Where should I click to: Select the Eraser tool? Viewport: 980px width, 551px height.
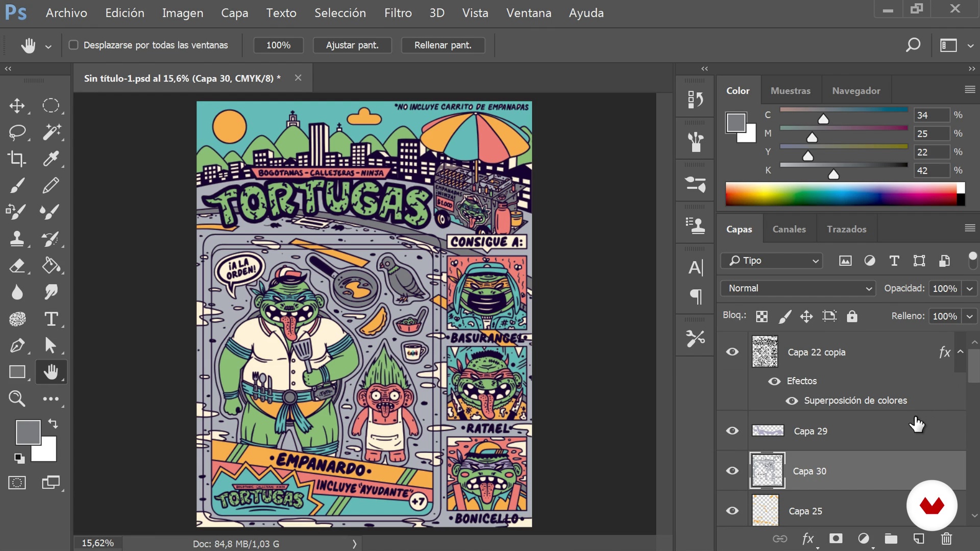tap(17, 265)
